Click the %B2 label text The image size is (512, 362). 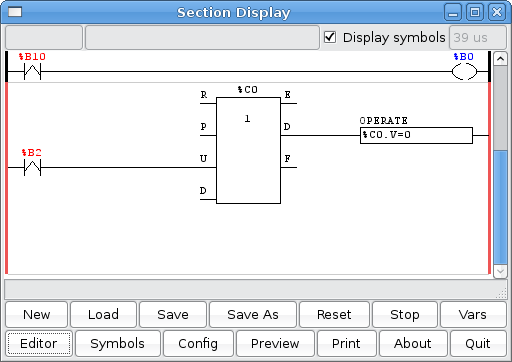[x=32, y=153]
